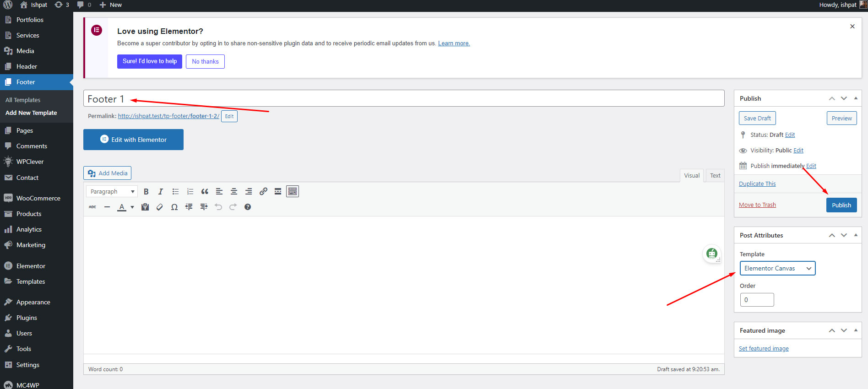Click Paste as text icon

pyautogui.click(x=145, y=207)
